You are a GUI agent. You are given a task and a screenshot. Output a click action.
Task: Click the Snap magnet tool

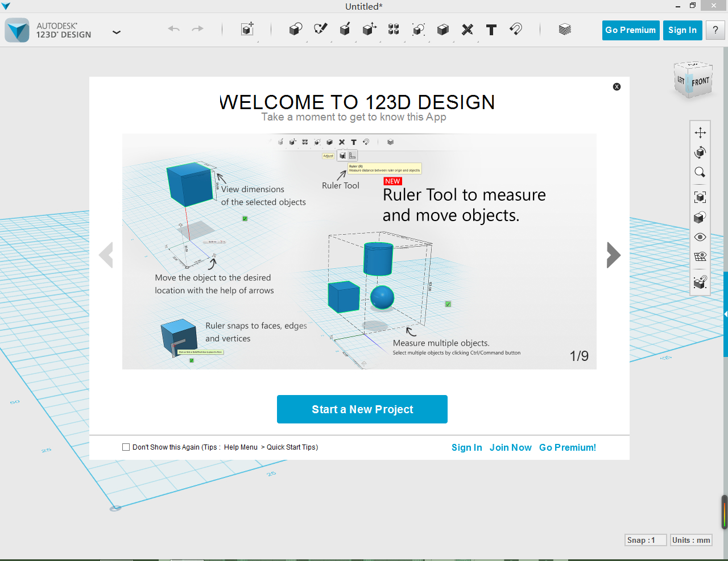pos(516,30)
